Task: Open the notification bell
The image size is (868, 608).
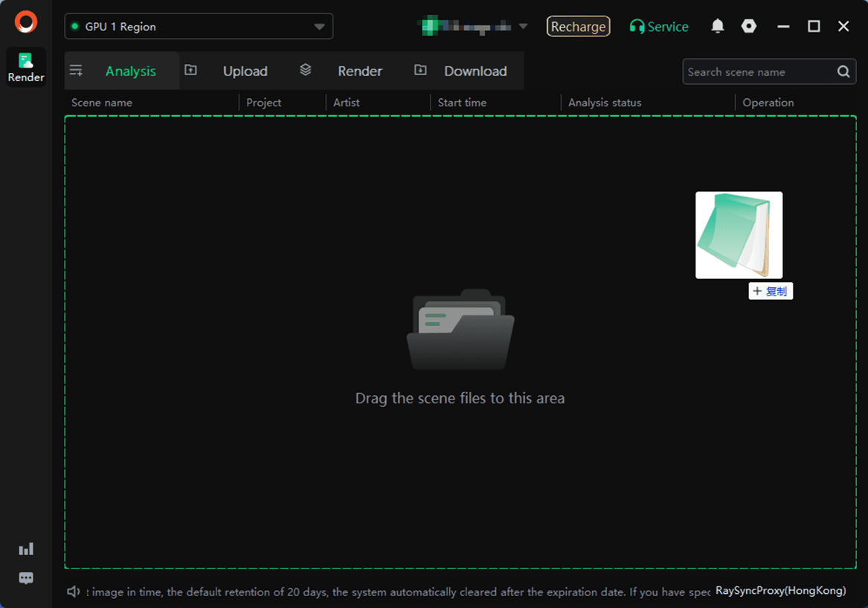Action: [717, 26]
